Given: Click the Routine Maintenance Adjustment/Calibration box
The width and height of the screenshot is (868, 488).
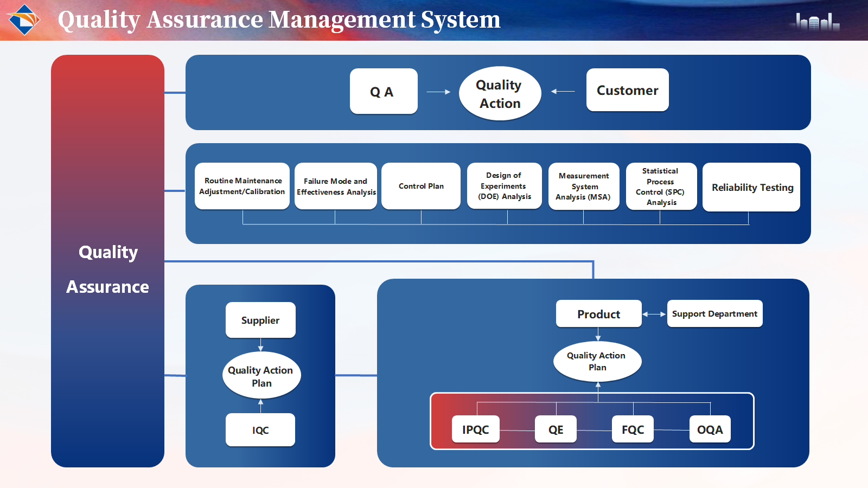Looking at the screenshot, I should click(242, 186).
